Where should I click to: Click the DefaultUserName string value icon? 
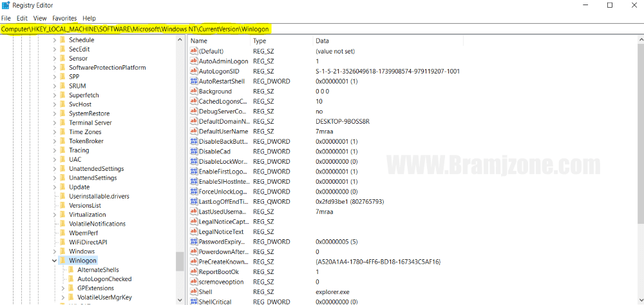click(x=194, y=132)
